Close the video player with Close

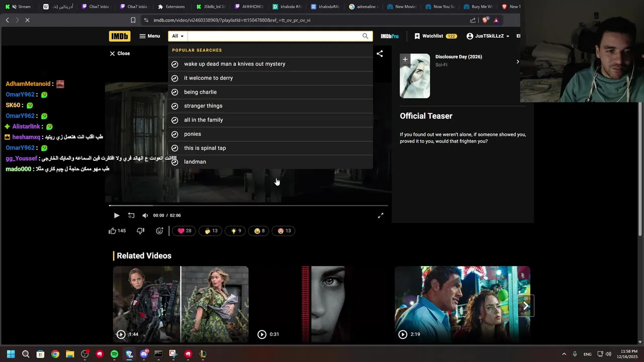120,53
